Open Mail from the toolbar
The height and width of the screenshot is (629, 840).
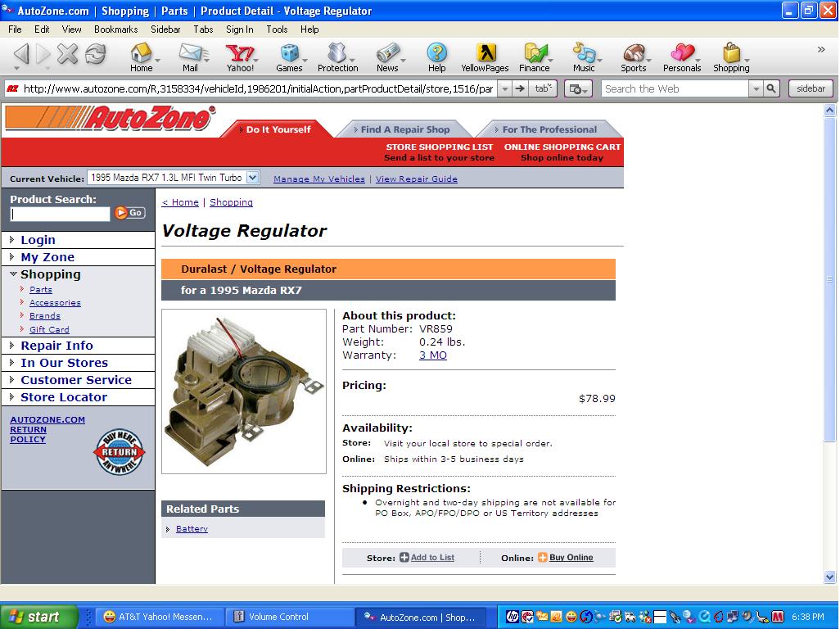(189, 56)
